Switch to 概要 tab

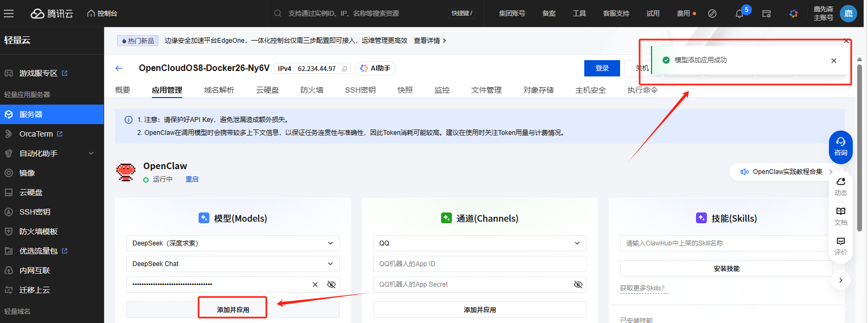[x=123, y=90]
